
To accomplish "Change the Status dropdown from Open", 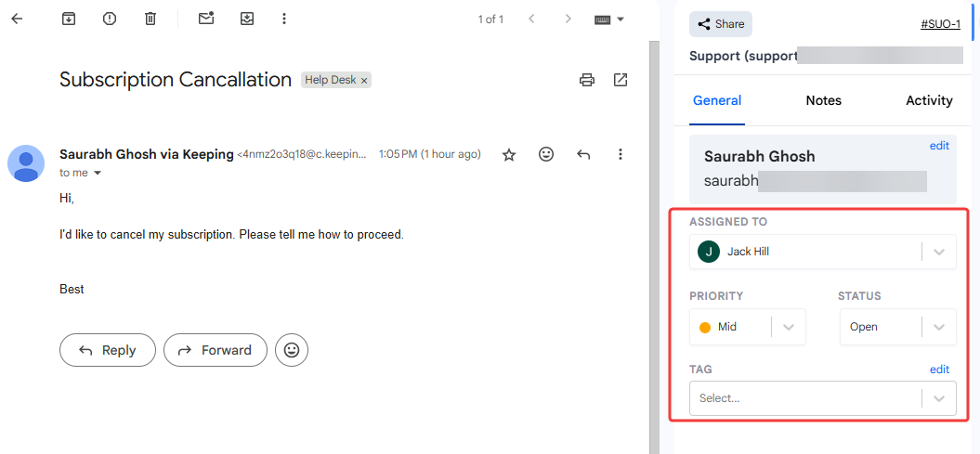I will (x=938, y=327).
